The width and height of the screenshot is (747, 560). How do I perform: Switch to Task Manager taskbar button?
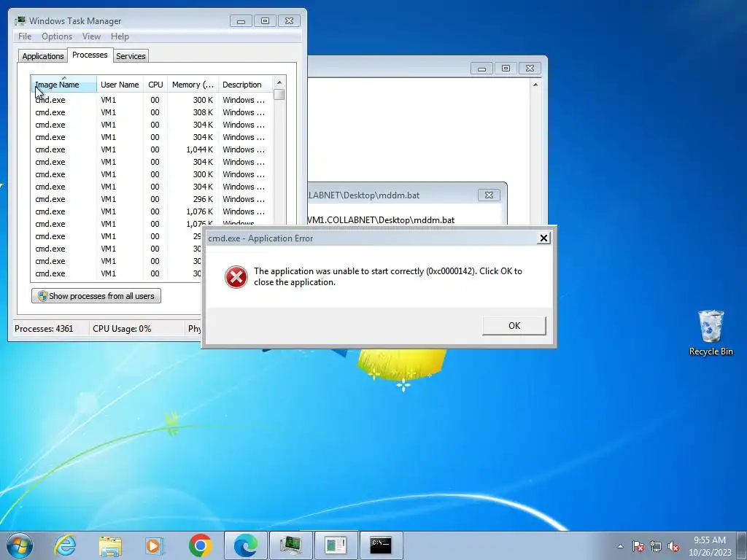tap(290, 545)
